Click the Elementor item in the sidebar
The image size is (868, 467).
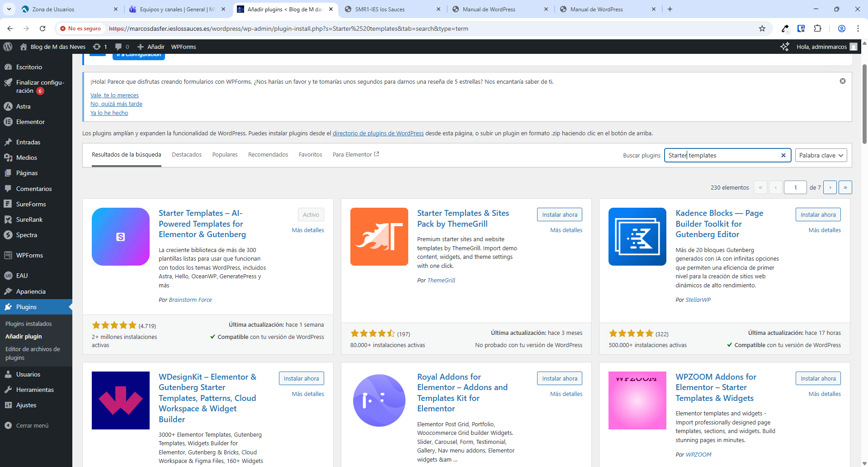coord(30,122)
